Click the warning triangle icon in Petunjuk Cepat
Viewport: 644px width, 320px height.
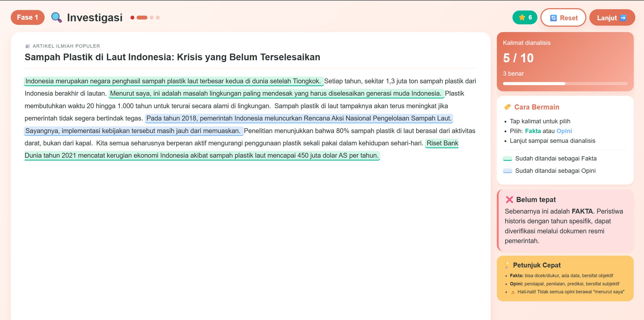pyautogui.click(x=513, y=292)
